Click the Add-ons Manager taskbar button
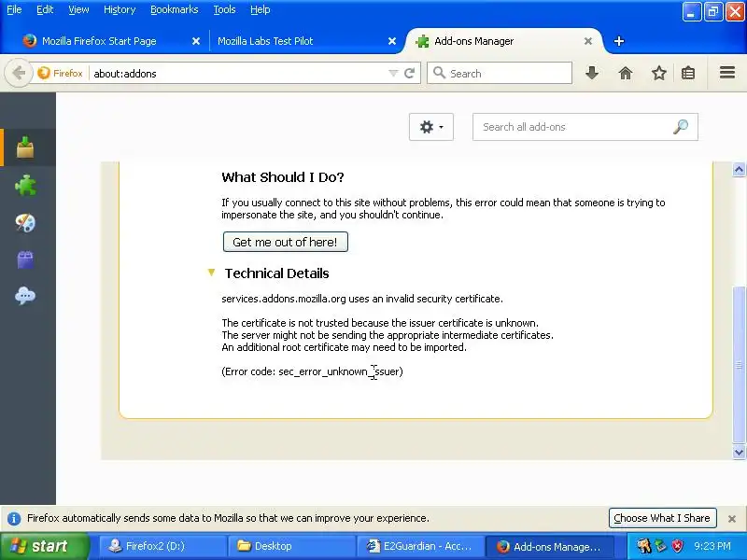 point(549,546)
